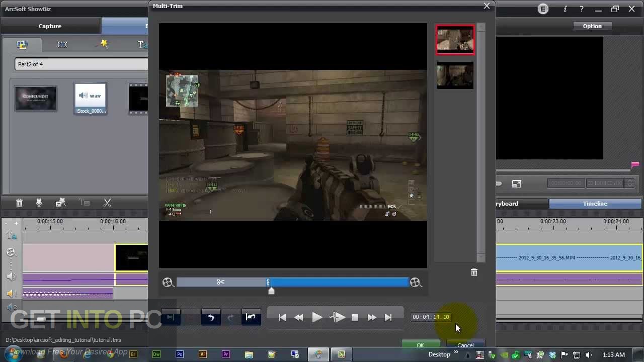Play the clip in Multi-Trim
The height and width of the screenshot is (362, 644).
click(x=317, y=317)
